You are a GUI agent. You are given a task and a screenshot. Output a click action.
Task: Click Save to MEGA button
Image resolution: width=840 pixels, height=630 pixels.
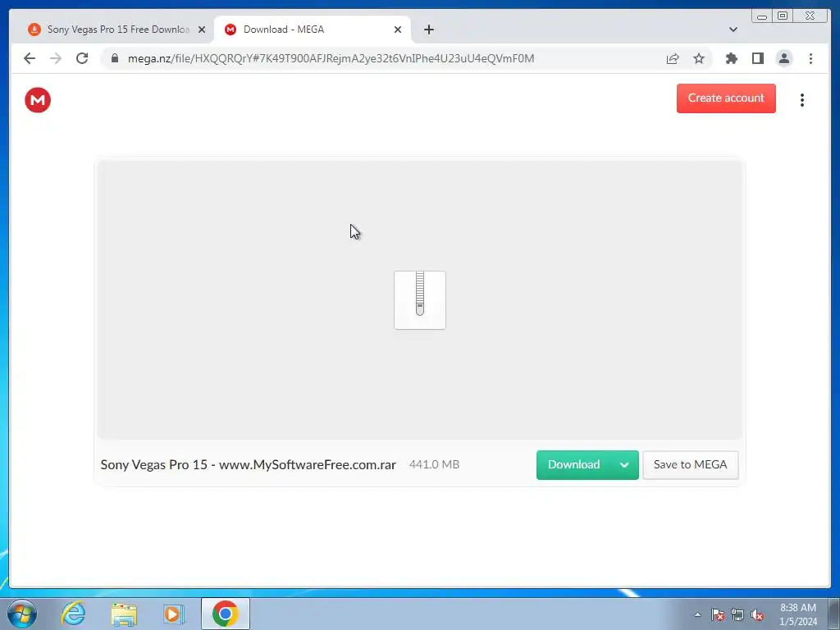click(x=690, y=464)
